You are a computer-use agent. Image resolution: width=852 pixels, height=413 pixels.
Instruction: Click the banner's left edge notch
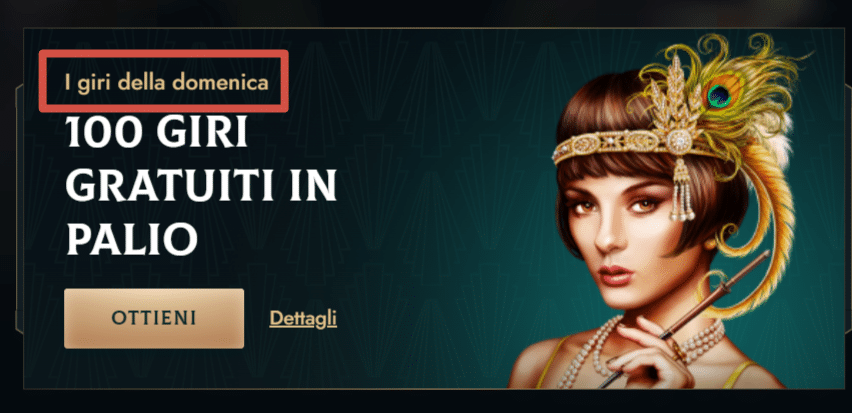tap(19, 208)
